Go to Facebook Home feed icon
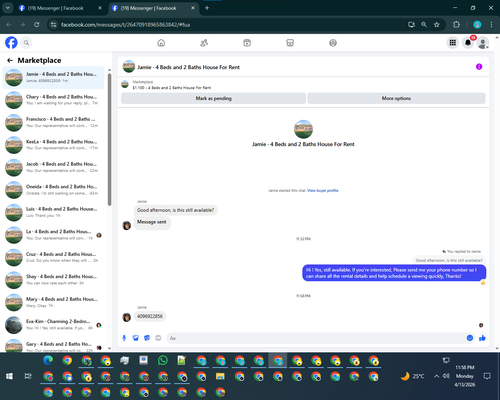Viewport: 500px width, 400px height. coord(161,43)
